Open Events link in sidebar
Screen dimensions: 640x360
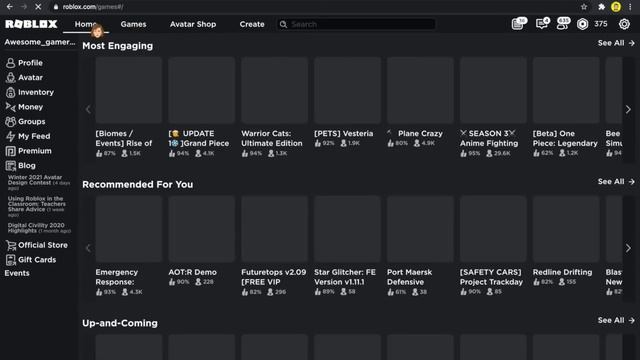[x=17, y=273]
